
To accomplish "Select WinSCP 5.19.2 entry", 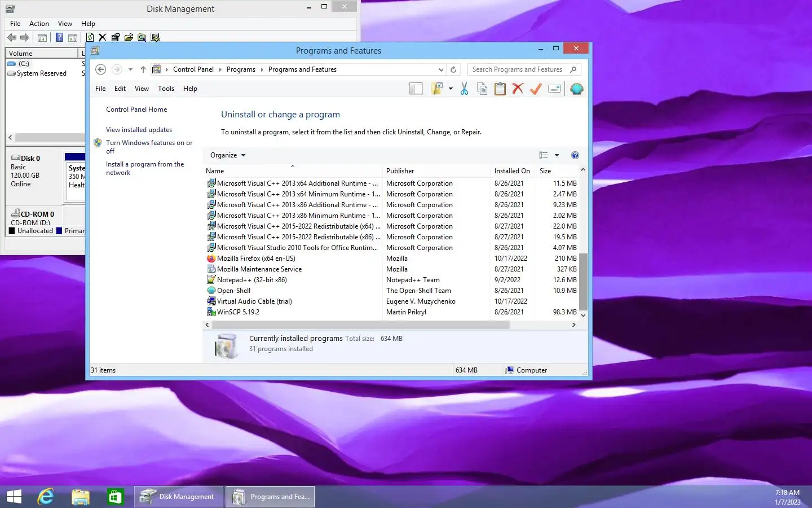I will click(x=391, y=312).
